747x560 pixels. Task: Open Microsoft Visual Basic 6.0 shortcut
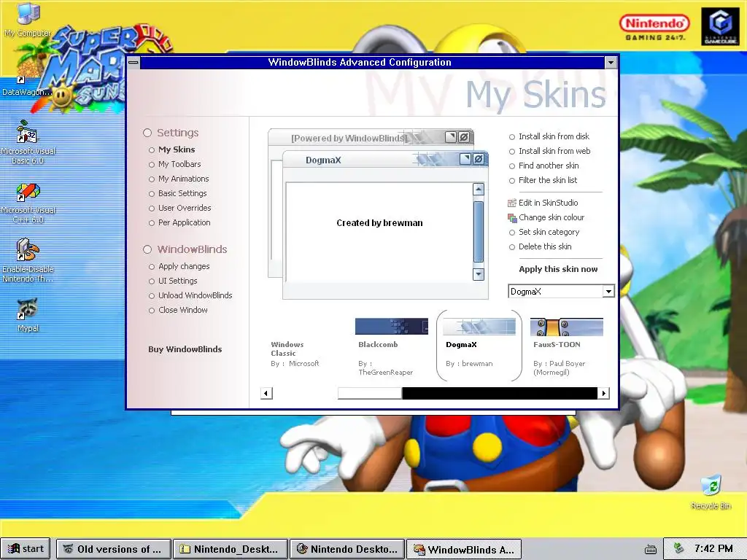(28, 141)
